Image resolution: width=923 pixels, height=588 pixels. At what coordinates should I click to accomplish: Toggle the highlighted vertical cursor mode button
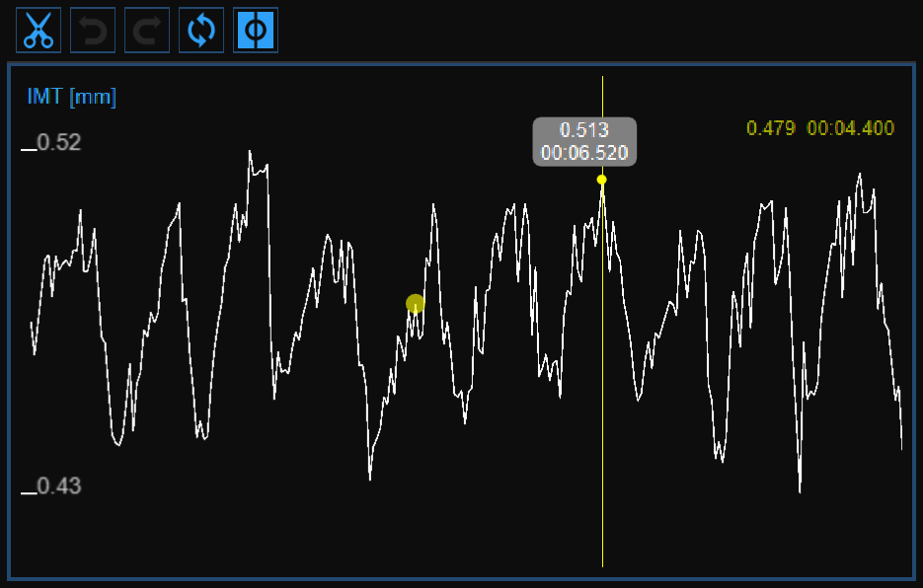[256, 31]
